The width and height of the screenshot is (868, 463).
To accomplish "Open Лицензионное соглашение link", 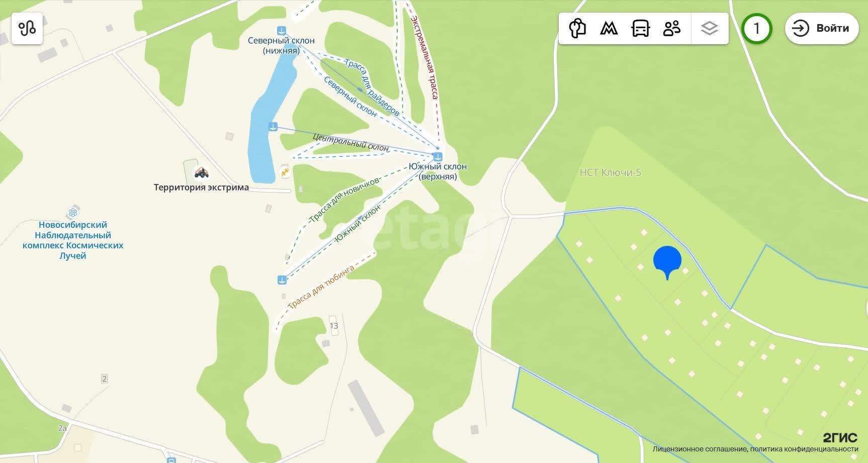I will coord(700,449).
